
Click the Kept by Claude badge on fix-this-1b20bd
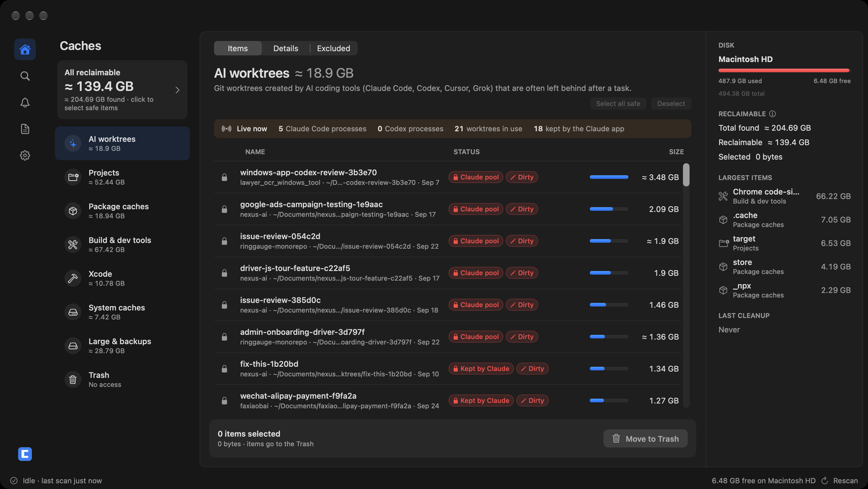[481, 369]
